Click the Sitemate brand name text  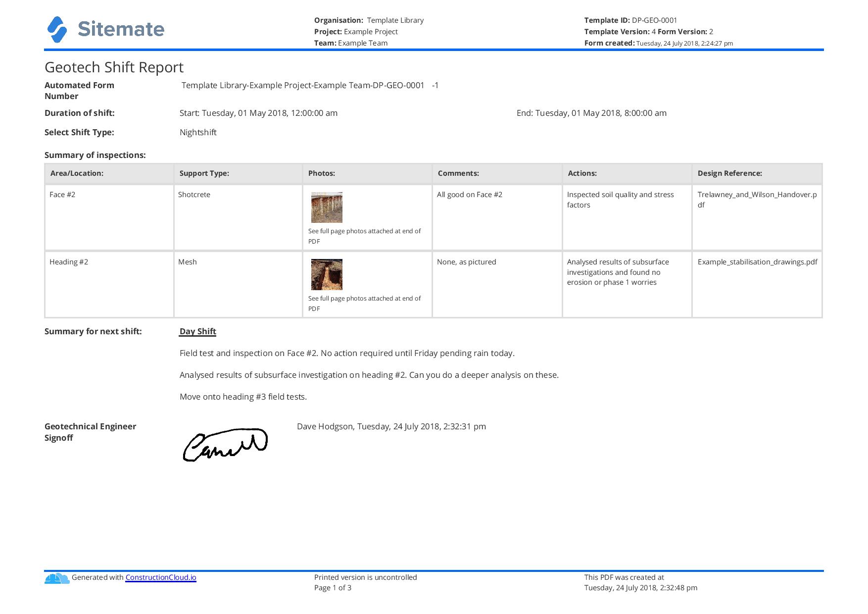click(x=121, y=29)
